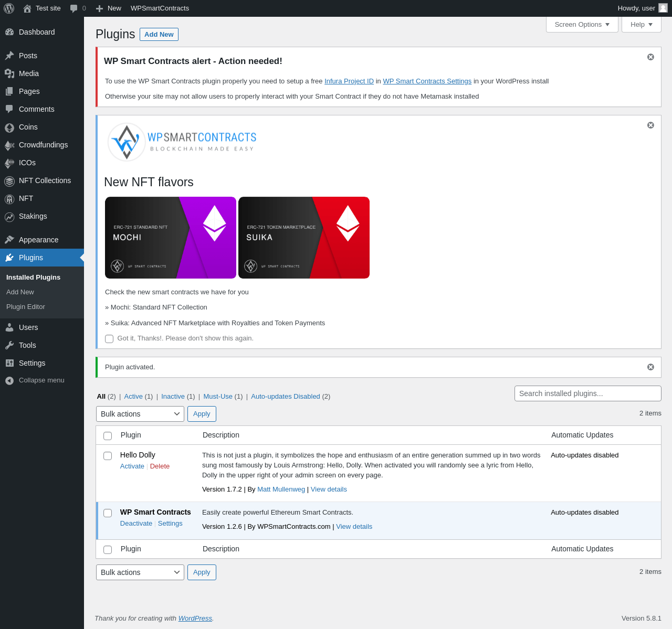672x629 pixels.
Task: Click the bottom Apply button
Action: [x=202, y=572]
